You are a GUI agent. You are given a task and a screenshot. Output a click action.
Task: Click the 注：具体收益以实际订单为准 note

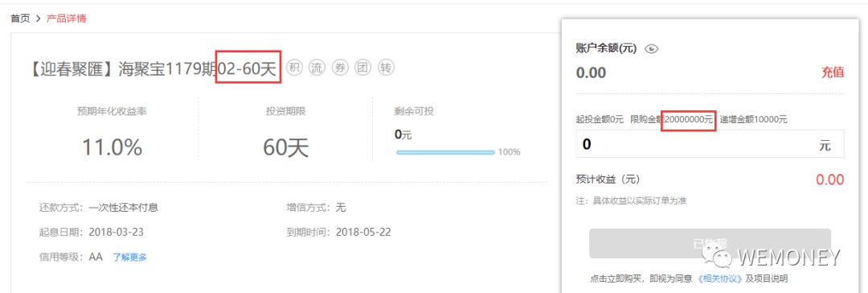(x=631, y=201)
